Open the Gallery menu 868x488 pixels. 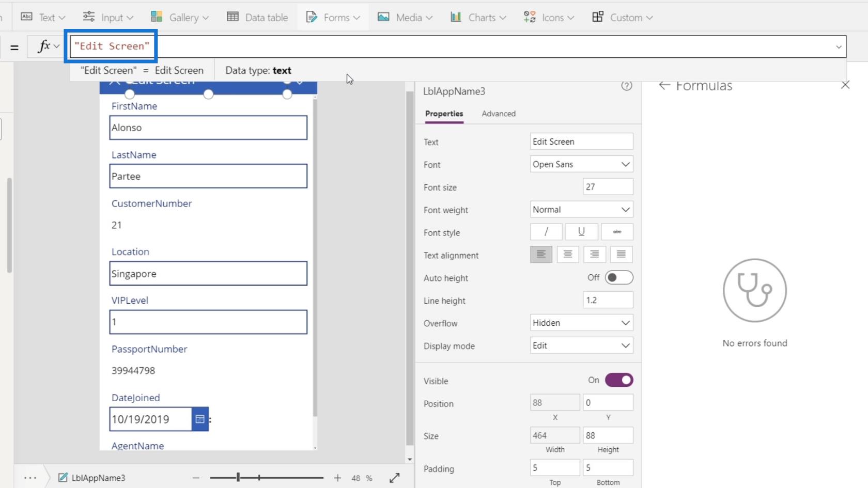pyautogui.click(x=180, y=17)
